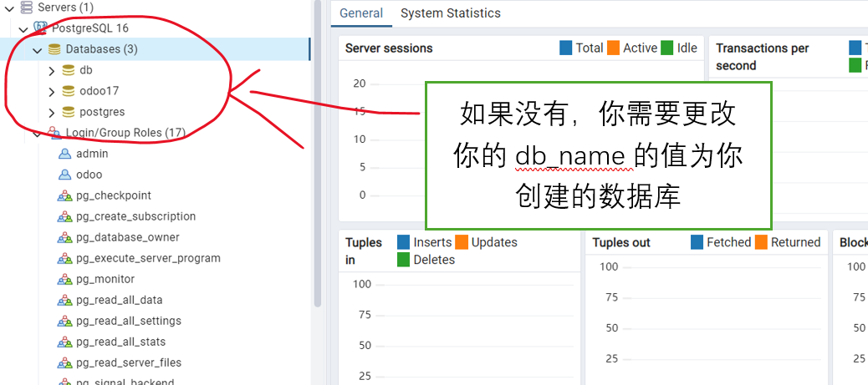Select the db database name
Image resolution: width=868 pixels, height=385 pixels.
pos(86,70)
